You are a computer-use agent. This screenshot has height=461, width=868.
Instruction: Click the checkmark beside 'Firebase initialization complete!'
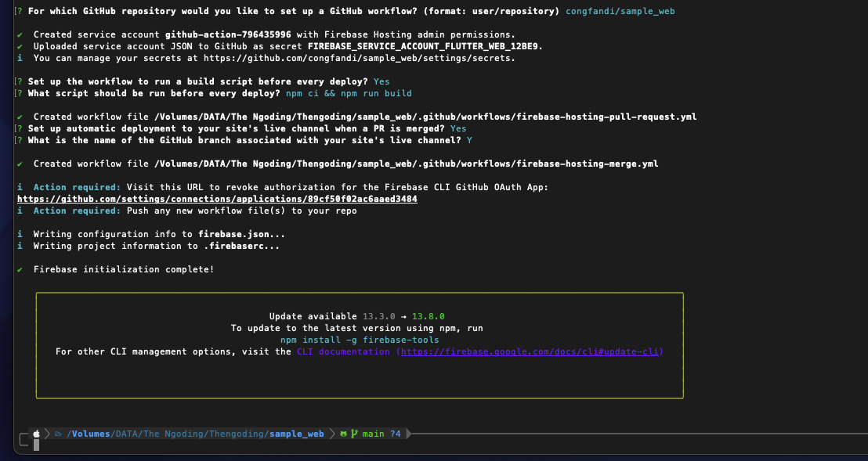(20, 269)
